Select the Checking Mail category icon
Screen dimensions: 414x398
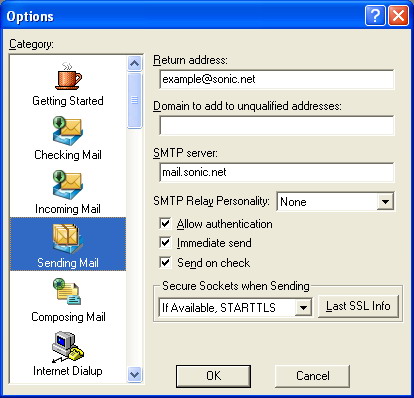coord(68,130)
